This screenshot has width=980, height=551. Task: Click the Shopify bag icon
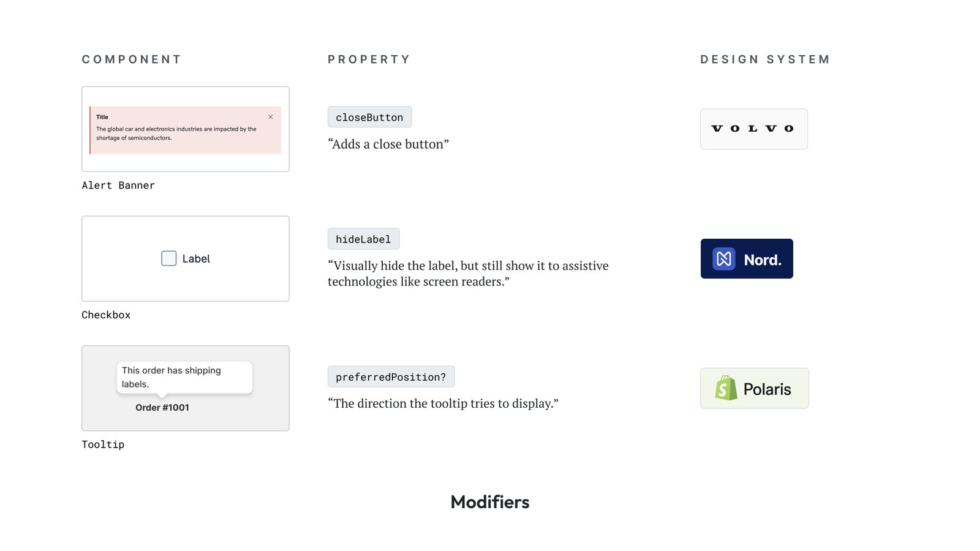coord(726,388)
